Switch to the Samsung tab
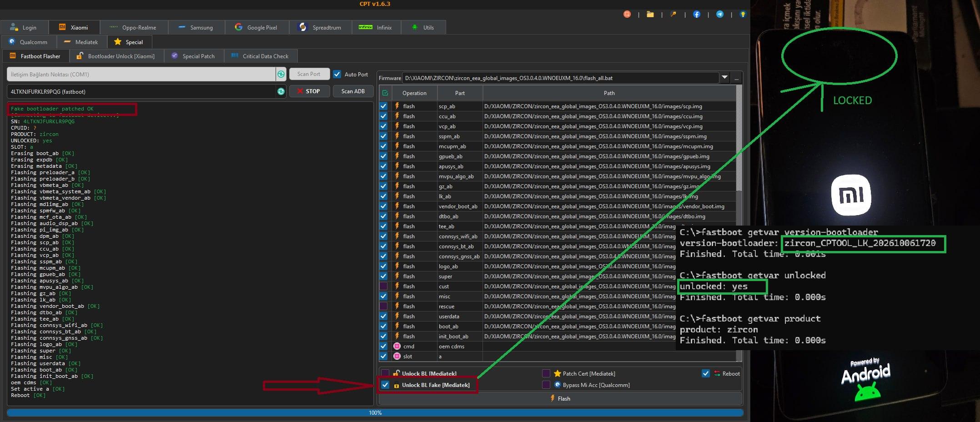Viewport: 980px width, 422px height. 196,27
